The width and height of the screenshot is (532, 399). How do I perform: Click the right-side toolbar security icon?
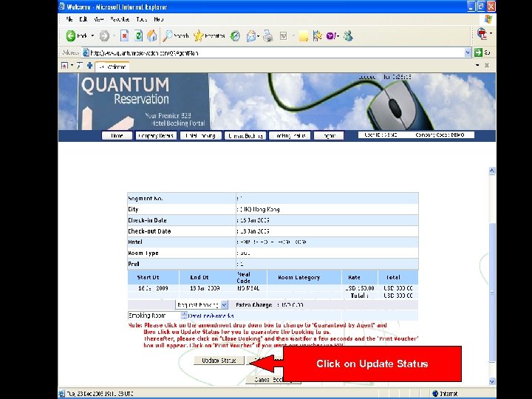(x=482, y=33)
